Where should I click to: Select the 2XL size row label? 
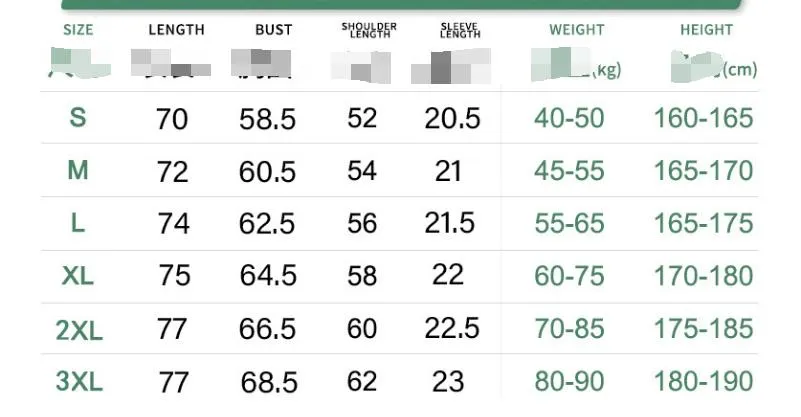click(79, 330)
